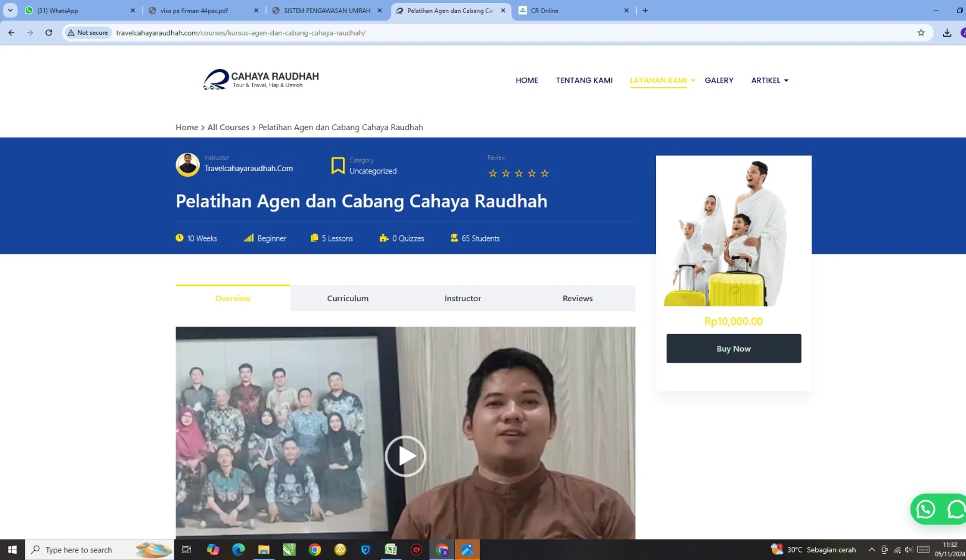Screen dimensions: 966x560
Task: Open Excel from the taskbar
Action: tap(391, 549)
